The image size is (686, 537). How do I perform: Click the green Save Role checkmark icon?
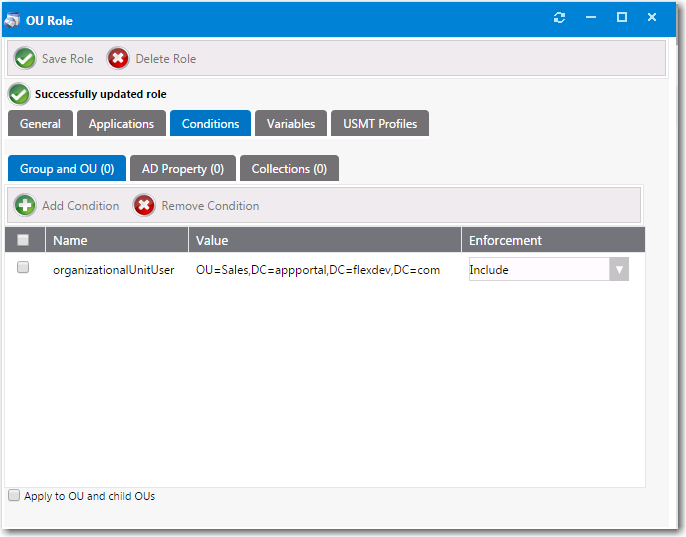click(25, 59)
